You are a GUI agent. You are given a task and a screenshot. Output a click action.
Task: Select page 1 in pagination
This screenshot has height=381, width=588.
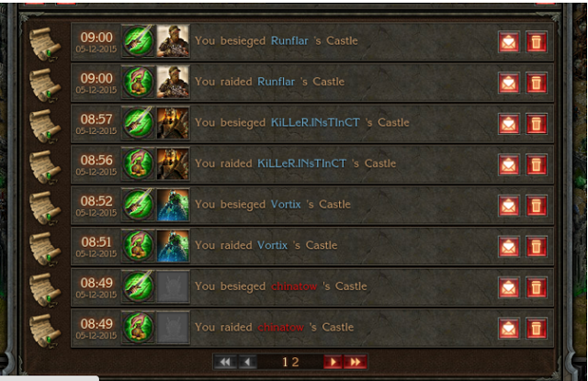pyautogui.click(x=285, y=362)
